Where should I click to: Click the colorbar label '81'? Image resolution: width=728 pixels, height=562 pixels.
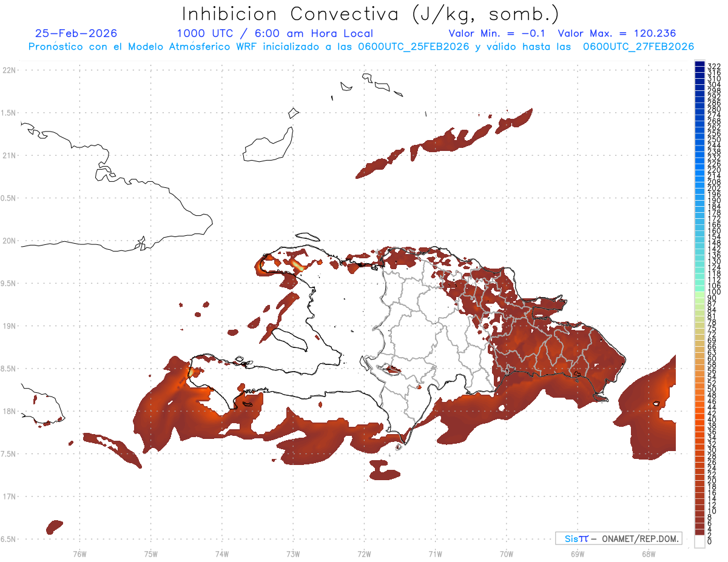point(712,316)
